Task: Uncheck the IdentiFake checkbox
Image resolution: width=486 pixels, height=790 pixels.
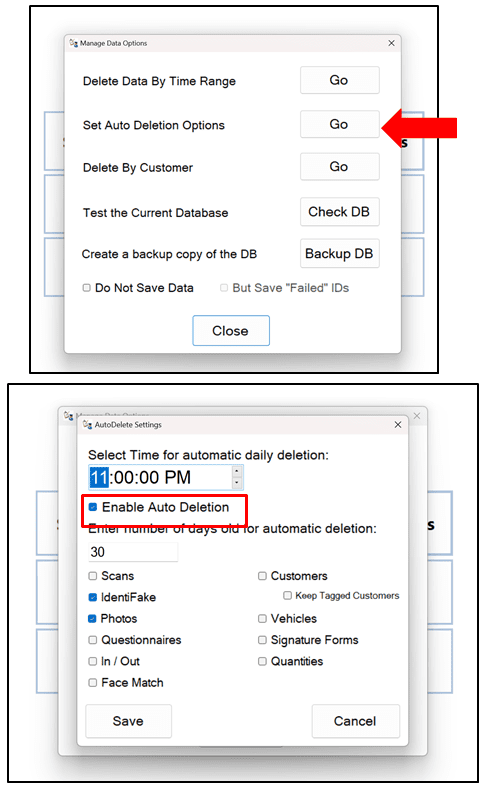Action: (x=93, y=597)
